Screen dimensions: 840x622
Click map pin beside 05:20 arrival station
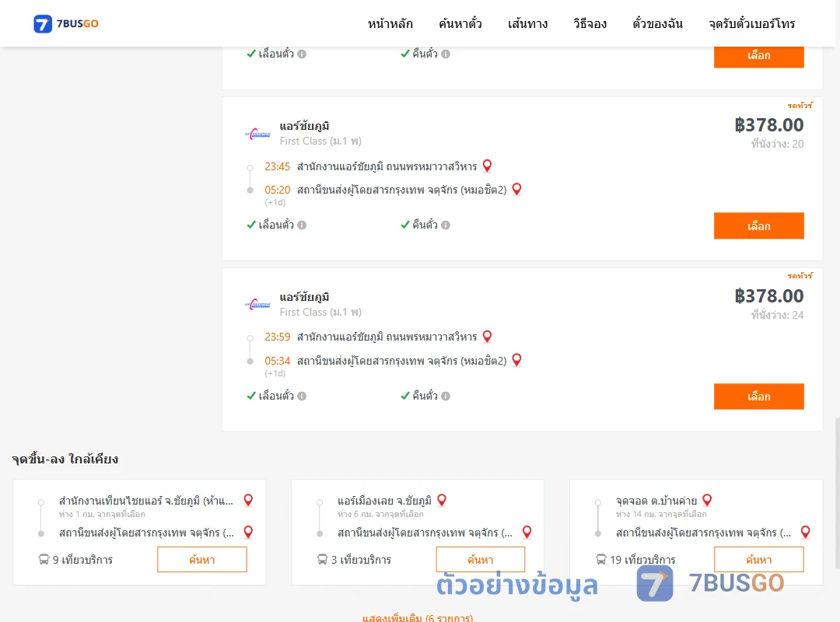[x=516, y=189]
